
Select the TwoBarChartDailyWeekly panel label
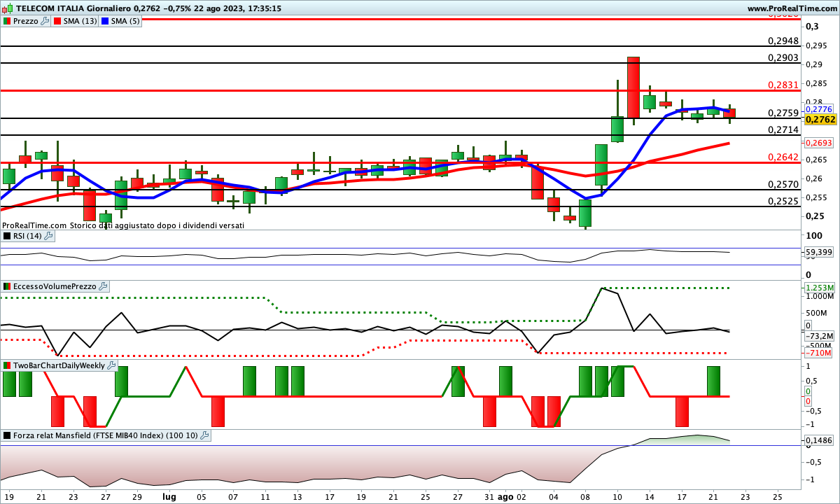point(59,365)
